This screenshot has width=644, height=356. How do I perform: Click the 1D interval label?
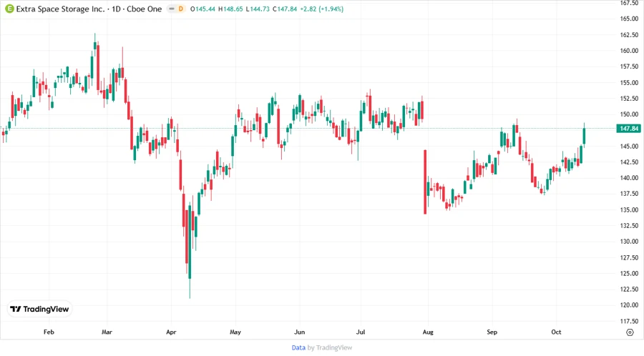(116, 9)
